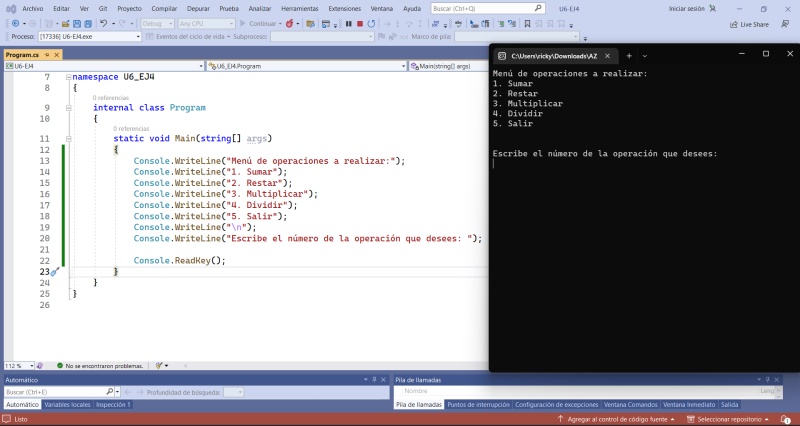Screen dimensions: 800x426
Task: Click the Undo arrow icon
Action: (103, 23)
